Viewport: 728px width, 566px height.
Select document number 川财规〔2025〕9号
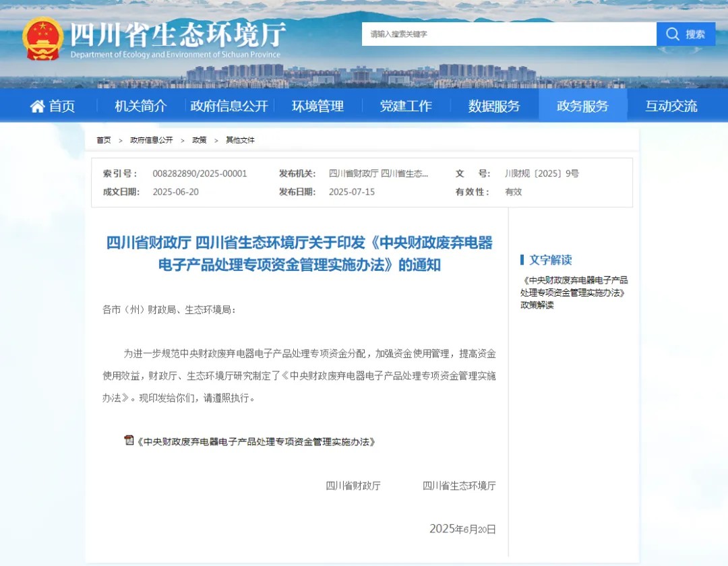tap(542, 174)
